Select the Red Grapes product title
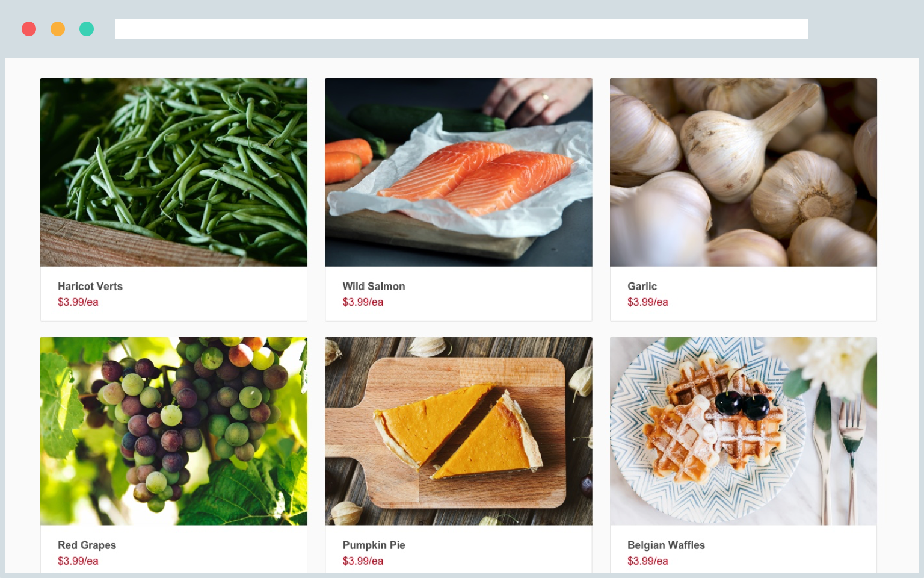This screenshot has height=578, width=924. 87,545
